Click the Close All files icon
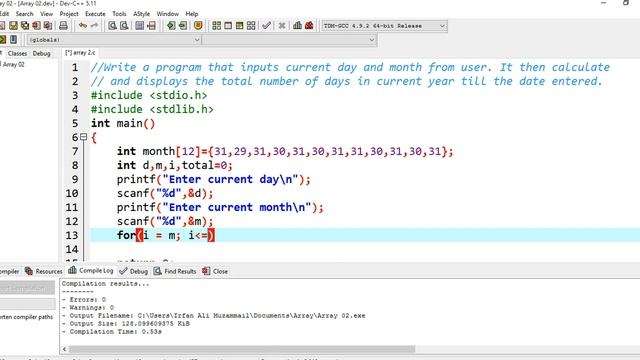 [48, 26]
